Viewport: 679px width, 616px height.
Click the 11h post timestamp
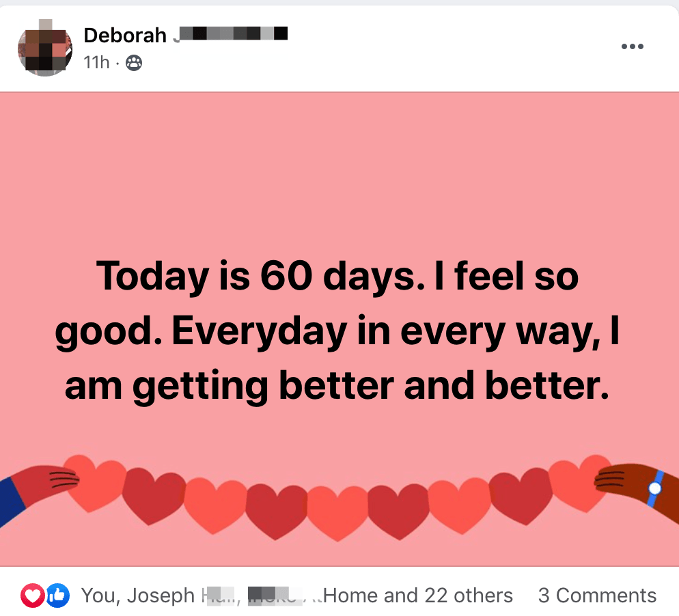point(96,64)
